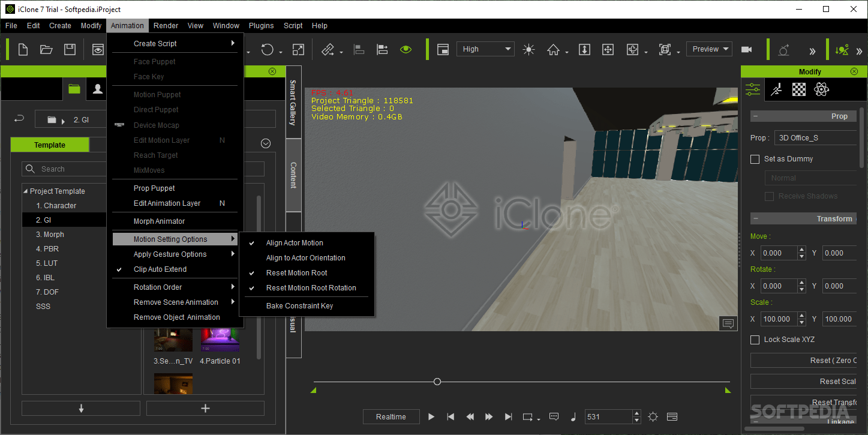Open the Plugins menu
This screenshot has height=435, width=868.
(261, 26)
